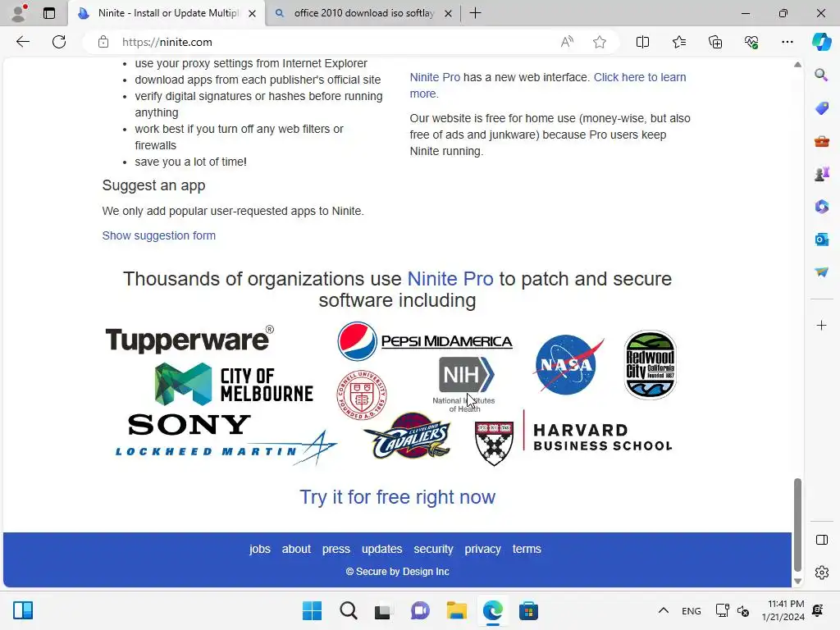Open Browser essentials heart icon

coord(751,42)
